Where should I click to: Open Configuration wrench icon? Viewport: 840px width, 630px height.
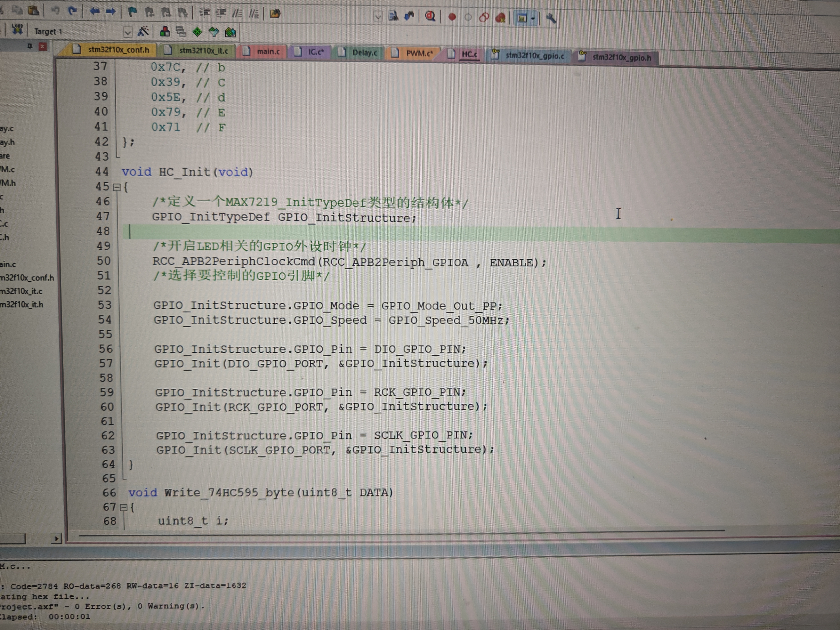(551, 18)
